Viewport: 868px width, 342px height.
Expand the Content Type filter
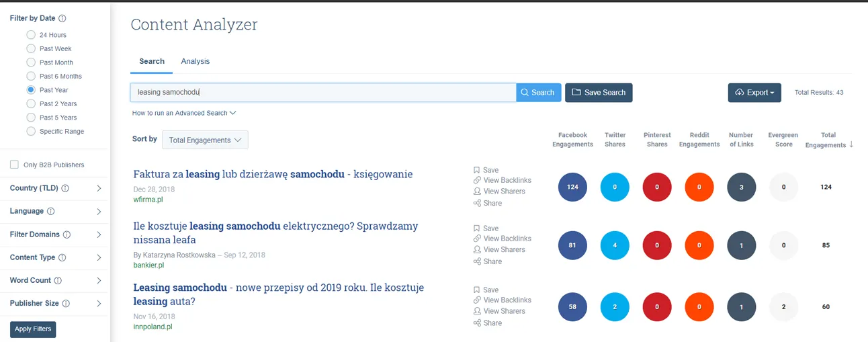(x=99, y=257)
